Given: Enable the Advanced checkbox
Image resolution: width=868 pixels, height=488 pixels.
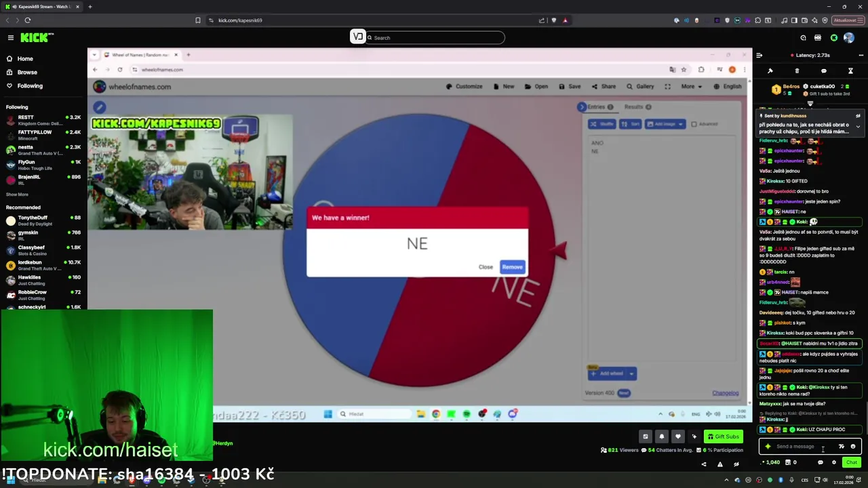Looking at the screenshot, I should click(x=693, y=124).
